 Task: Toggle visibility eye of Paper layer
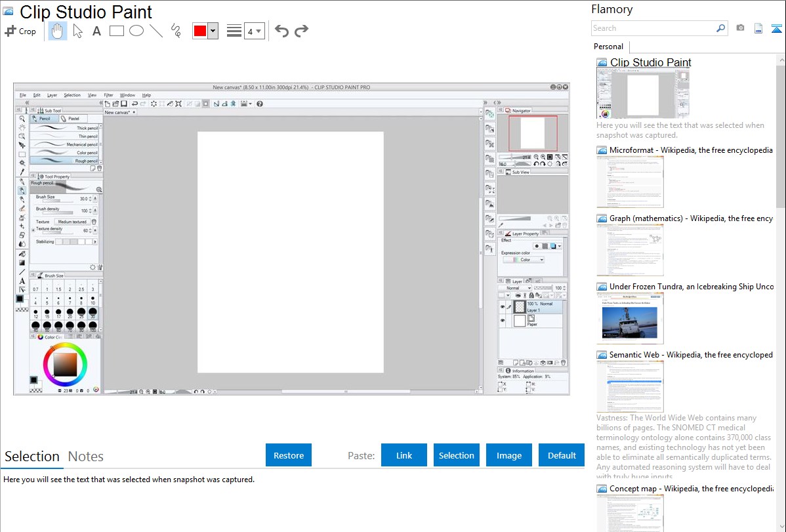point(503,320)
